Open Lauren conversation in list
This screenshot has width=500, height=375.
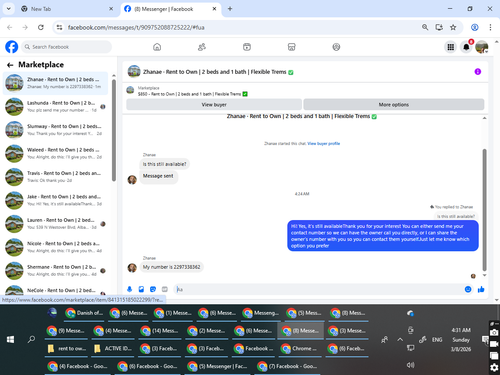pyautogui.click(x=56, y=224)
